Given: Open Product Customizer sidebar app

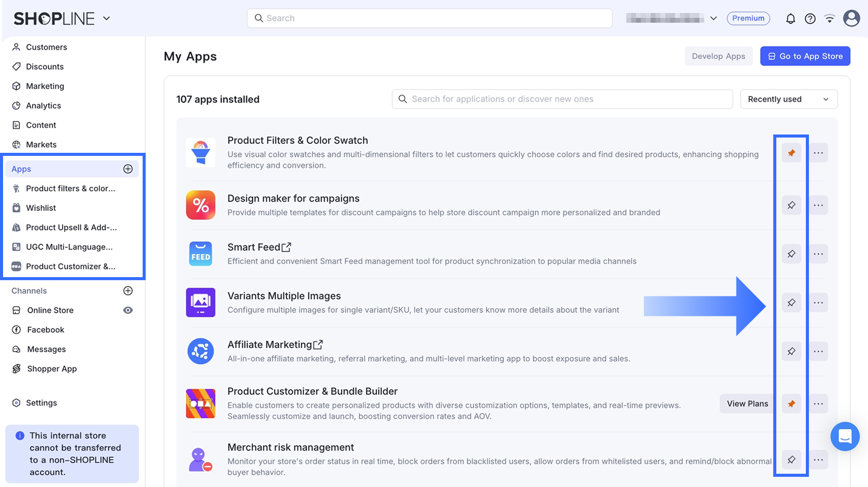Looking at the screenshot, I should tap(72, 266).
